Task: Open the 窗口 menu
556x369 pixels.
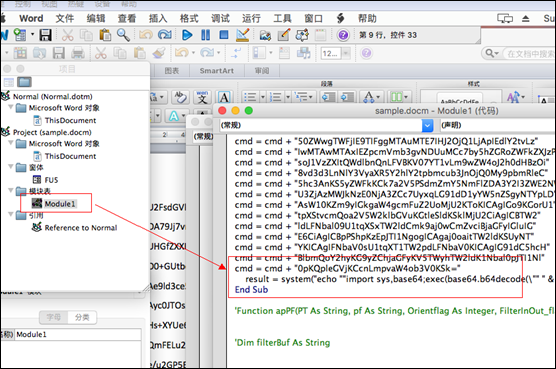Action: pyautogui.click(x=313, y=18)
